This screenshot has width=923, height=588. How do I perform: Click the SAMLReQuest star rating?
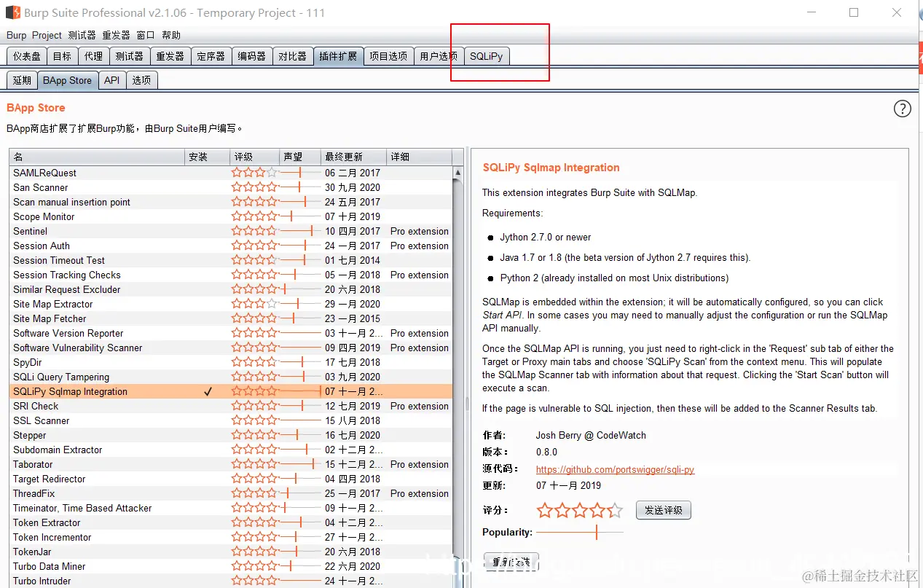(x=255, y=173)
